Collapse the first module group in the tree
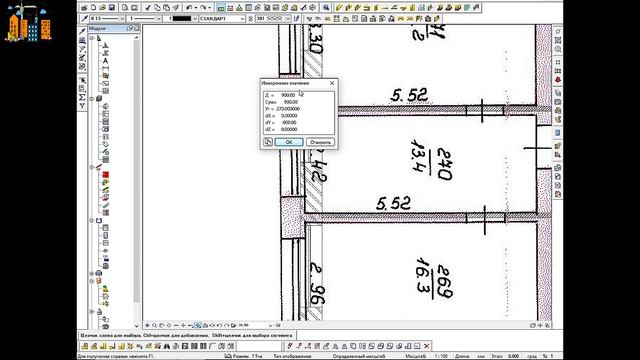The height and width of the screenshot is (360, 640). point(92,38)
